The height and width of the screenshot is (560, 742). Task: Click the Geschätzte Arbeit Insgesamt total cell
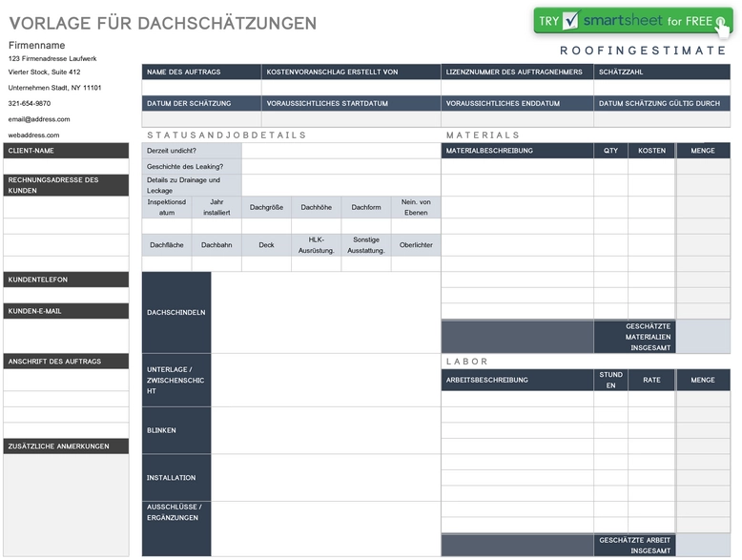point(703,546)
